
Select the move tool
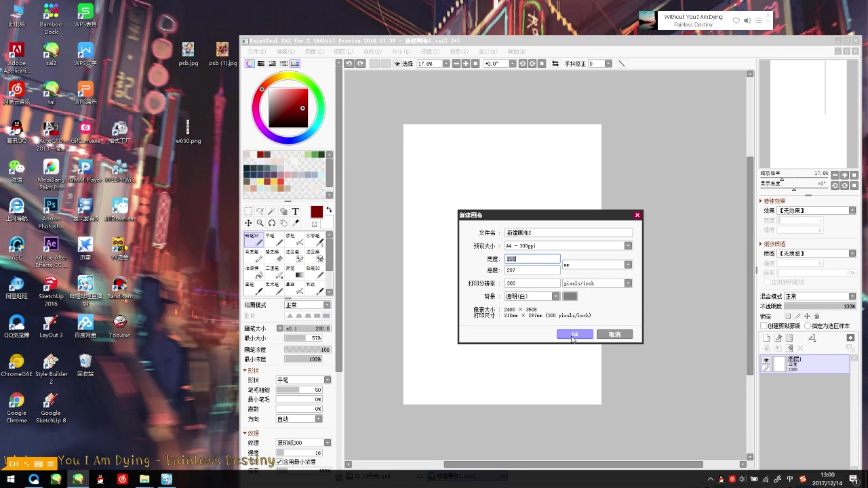pos(248,223)
